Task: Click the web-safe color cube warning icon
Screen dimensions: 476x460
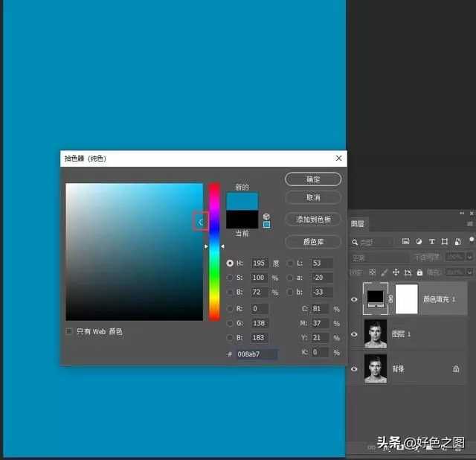Action: [266, 216]
